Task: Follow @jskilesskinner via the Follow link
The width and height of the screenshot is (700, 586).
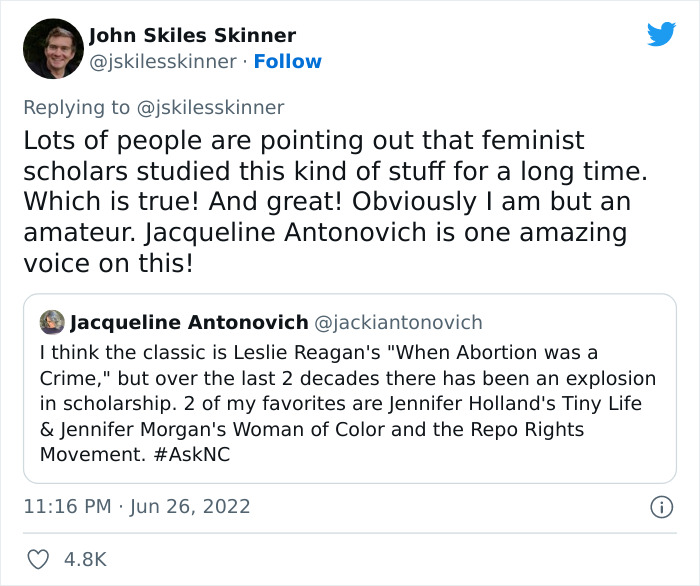Action: pos(288,62)
